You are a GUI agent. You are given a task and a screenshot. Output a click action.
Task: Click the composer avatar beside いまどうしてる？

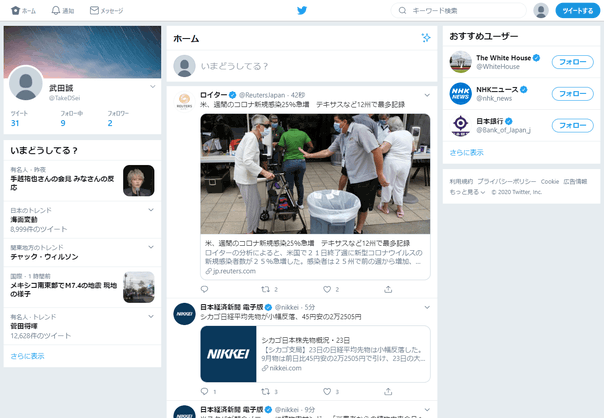coord(184,66)
